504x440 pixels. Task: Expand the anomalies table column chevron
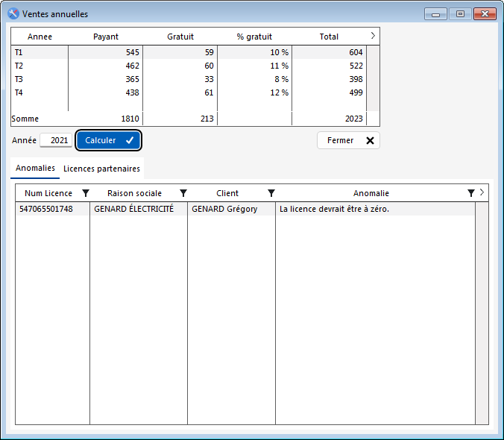coord(482,193)
